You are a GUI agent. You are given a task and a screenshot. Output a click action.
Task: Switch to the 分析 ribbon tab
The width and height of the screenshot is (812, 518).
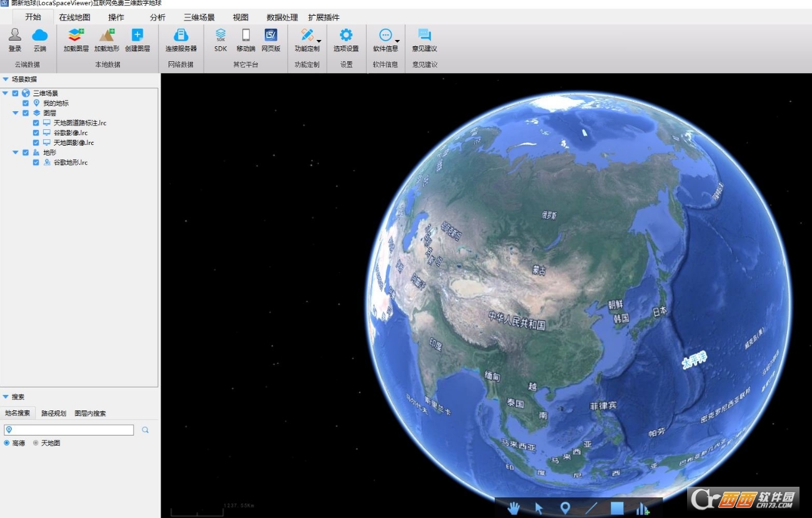click(x=158, y=17)
